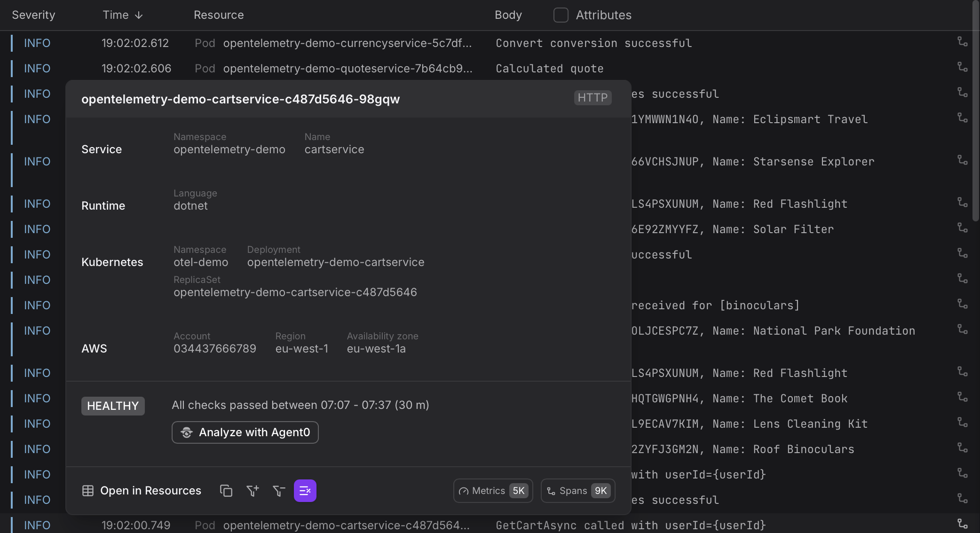The image size is (980, 533).
Task: Expand the HTTP badge on the popup header
Action: [592, 98]
